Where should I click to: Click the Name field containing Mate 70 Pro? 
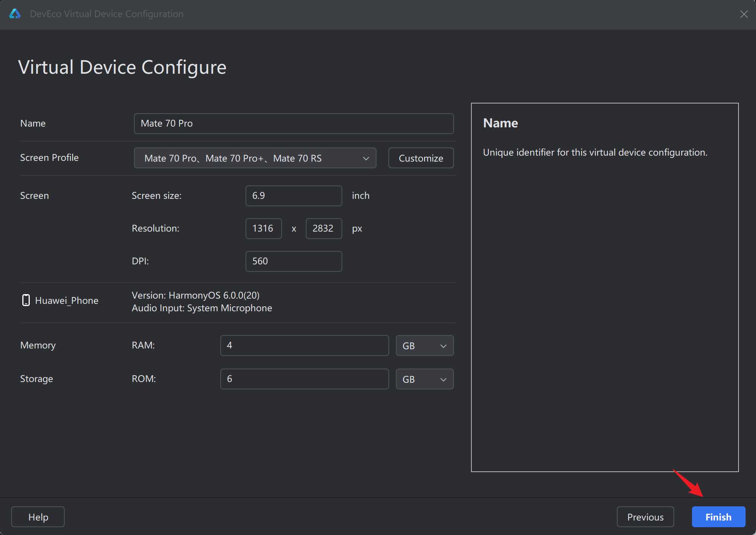[x=293, y=123]
